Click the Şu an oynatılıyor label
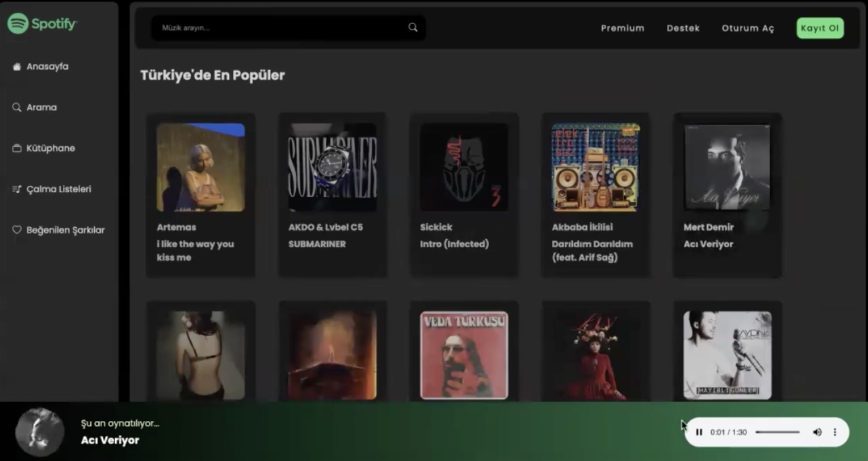The height and width of the screenshot is (461, 868). click(x=120, y=423)
